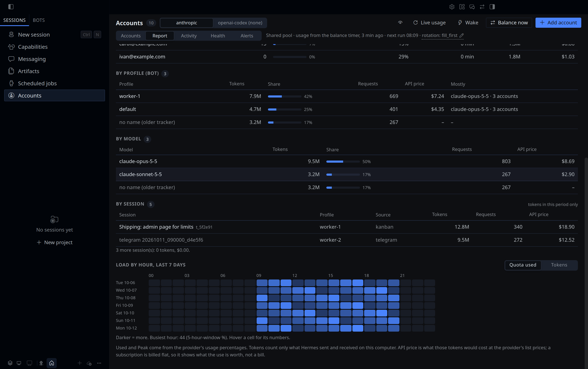The width and height of the screenshot is (588, 369).
Task: Open the layout grid icon in top bar
Action: (x=462, y=7)
